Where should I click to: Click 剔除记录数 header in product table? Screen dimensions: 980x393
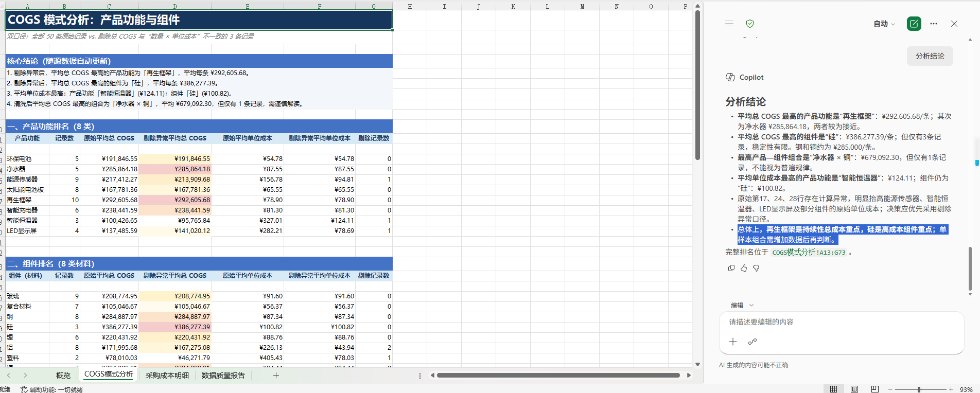[374, 138]
